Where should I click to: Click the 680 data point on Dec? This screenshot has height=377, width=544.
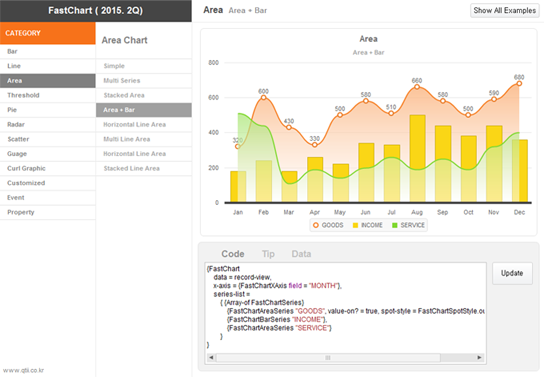pyautogui.click(x=519, y=84)
